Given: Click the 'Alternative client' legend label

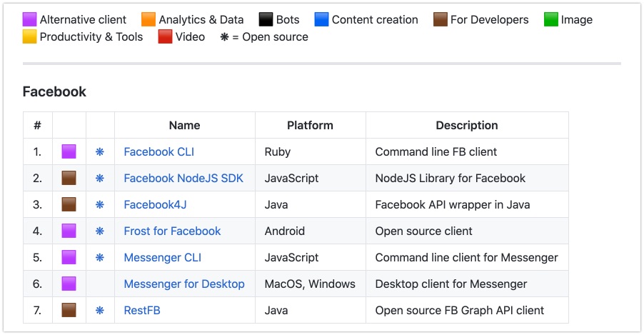Looking at the screenshot, I should [x=83, y=20].
